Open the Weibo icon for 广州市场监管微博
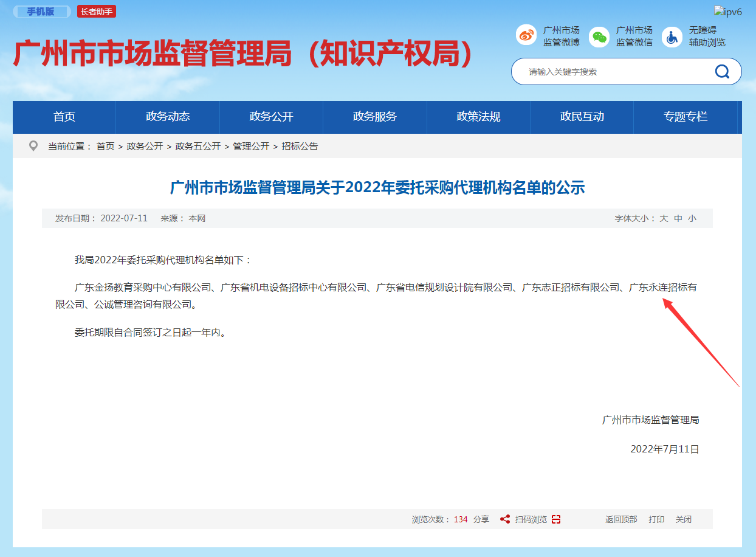 [x=526, y=35]
